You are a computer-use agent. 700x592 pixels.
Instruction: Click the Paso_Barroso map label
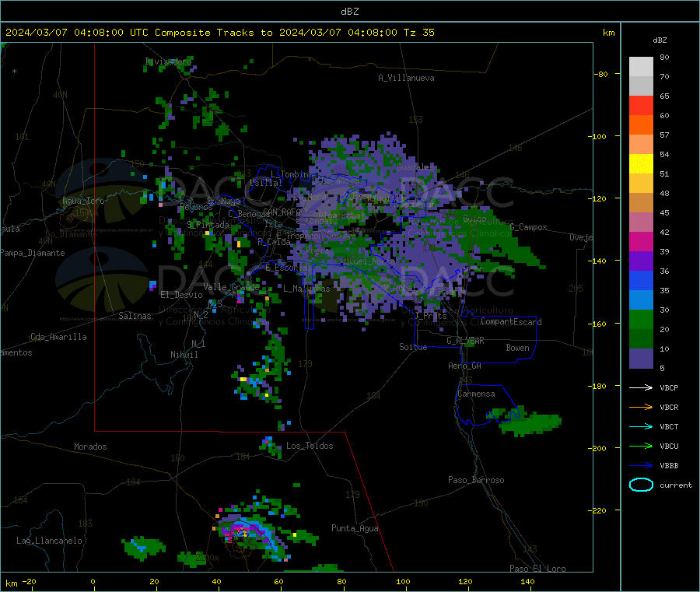point(476,480)
